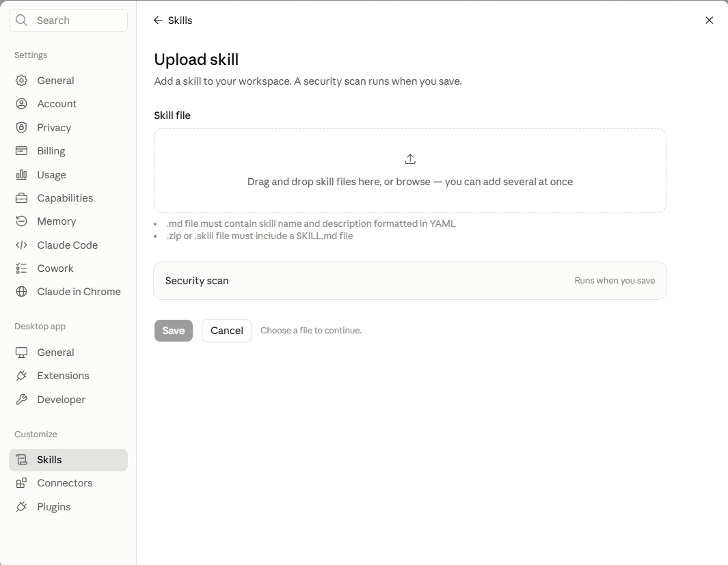Image resolution: width=728 pixels, height=565 pixels.
Task: Click the Security scan row
Action: (x=410, y=281)
